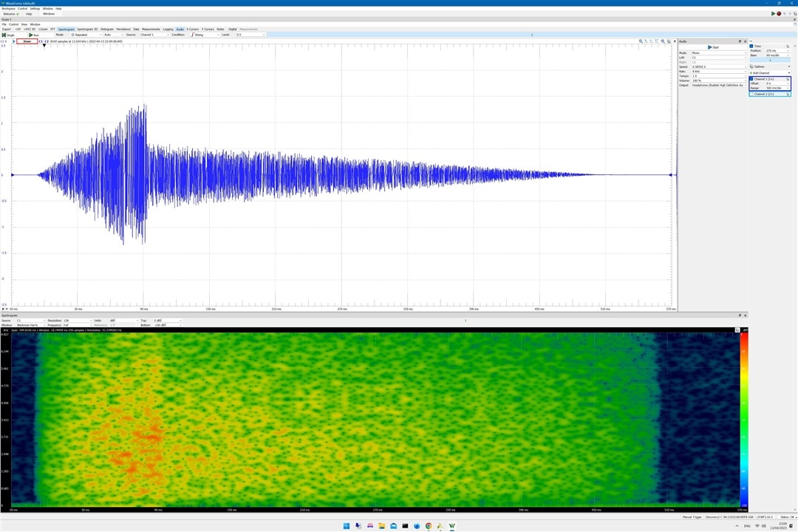This screenshot has width=798, height=532.
Task: Open Google Chrome from the taskbar
Action: click(429, 526)
